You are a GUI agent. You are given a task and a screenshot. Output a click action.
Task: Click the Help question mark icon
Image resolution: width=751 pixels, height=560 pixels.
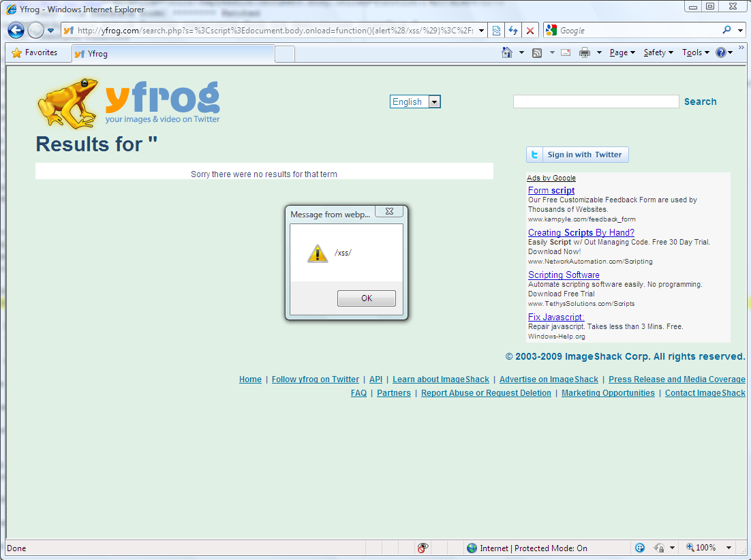coord(721,52)
